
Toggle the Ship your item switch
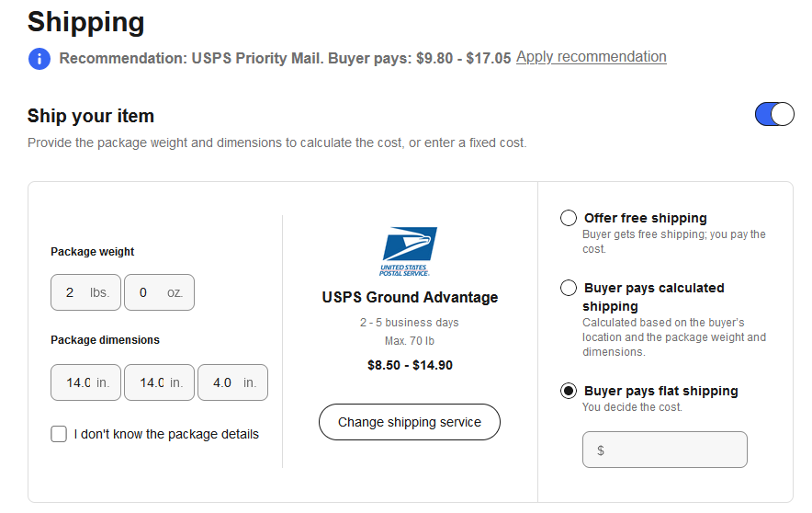(774, 114)
